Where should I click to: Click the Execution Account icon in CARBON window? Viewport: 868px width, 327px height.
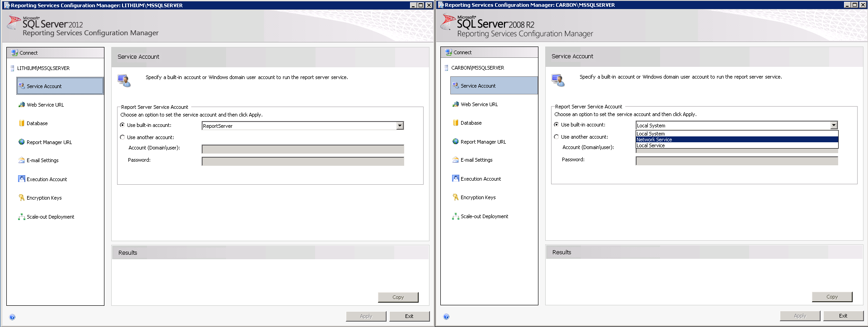coord(456,179)
